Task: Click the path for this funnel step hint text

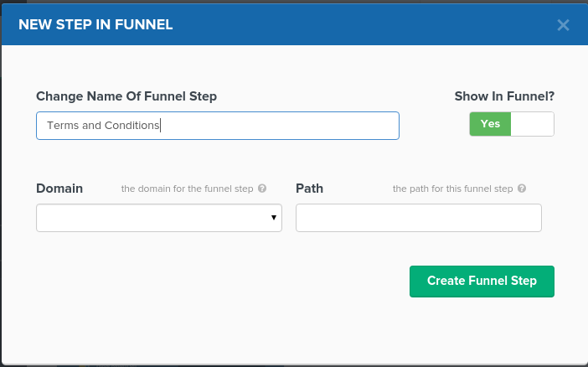Action: coord(452,189)
